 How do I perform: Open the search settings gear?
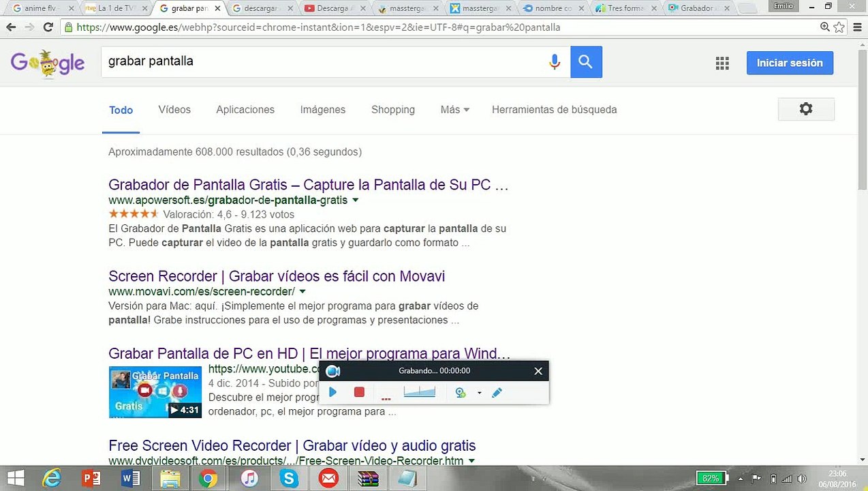pyautogui.click(x=806, y=109)
